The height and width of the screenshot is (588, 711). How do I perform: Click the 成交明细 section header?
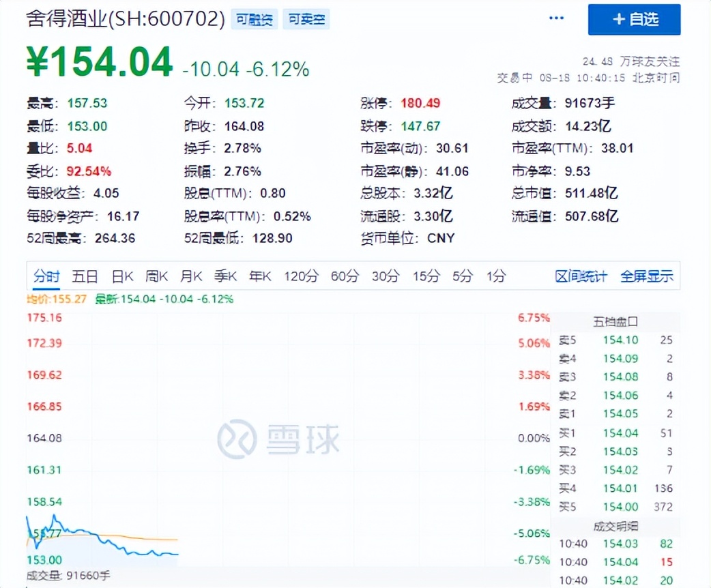click(x=615, y=527)
